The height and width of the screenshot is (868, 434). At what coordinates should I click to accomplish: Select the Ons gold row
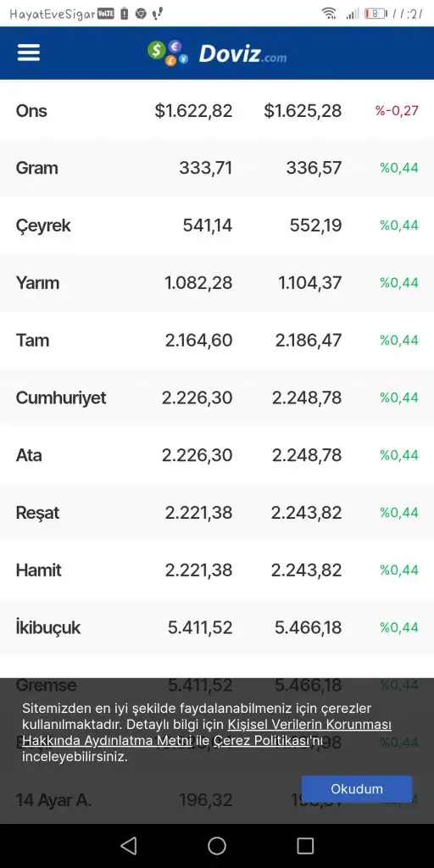[217, 111]
